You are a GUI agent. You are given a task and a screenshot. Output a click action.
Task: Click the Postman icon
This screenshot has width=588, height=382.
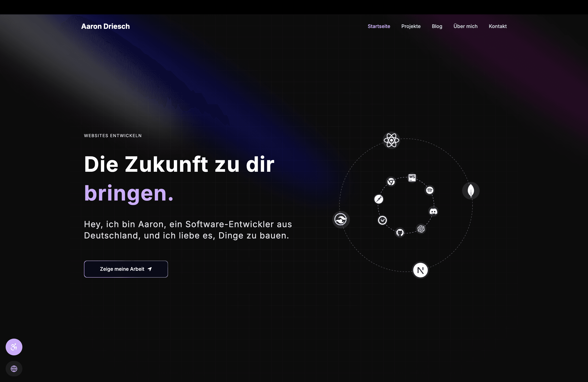(379, 199)
